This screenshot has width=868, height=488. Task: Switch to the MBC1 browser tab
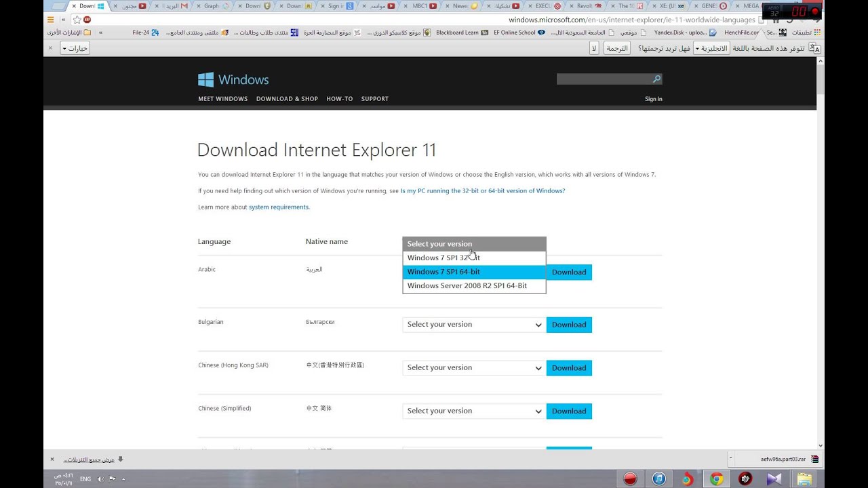click(x=425, y=6)
